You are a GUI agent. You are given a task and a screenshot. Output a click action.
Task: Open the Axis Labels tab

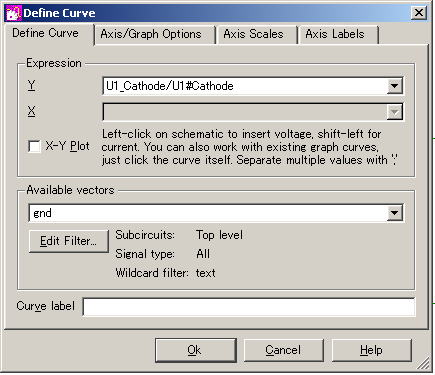point(335,34)
